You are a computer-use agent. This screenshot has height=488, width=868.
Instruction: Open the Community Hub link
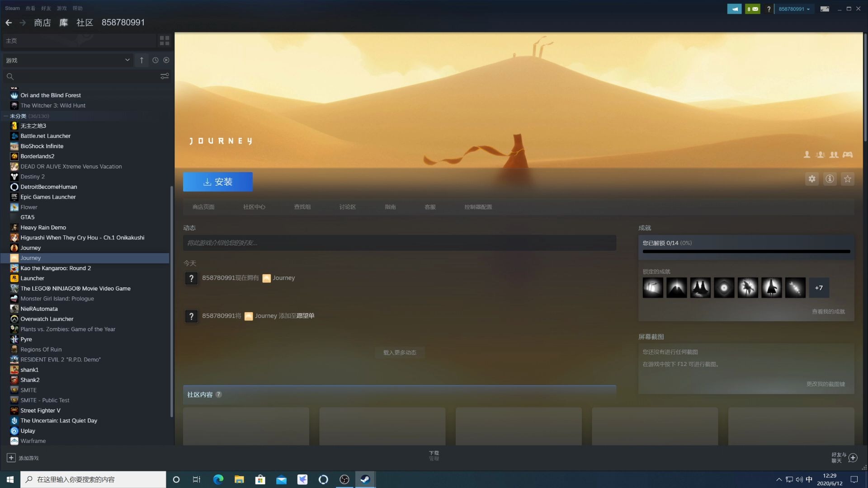[254, 207]
